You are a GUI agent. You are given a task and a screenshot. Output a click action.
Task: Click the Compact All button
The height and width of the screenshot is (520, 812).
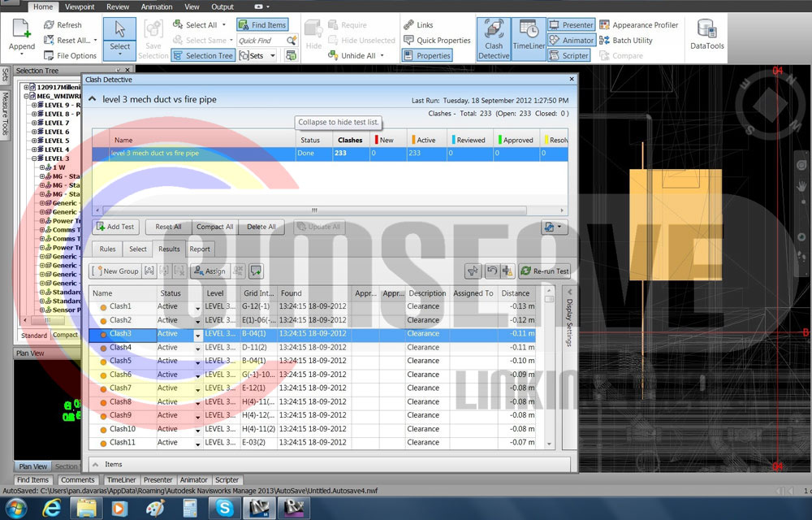pos(214,227)
